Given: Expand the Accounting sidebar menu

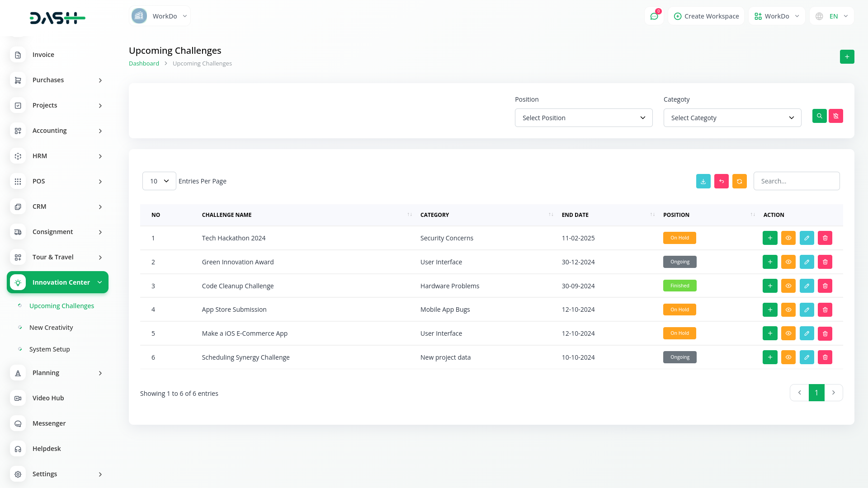Looking at the screenshot, I should [57, 131].
